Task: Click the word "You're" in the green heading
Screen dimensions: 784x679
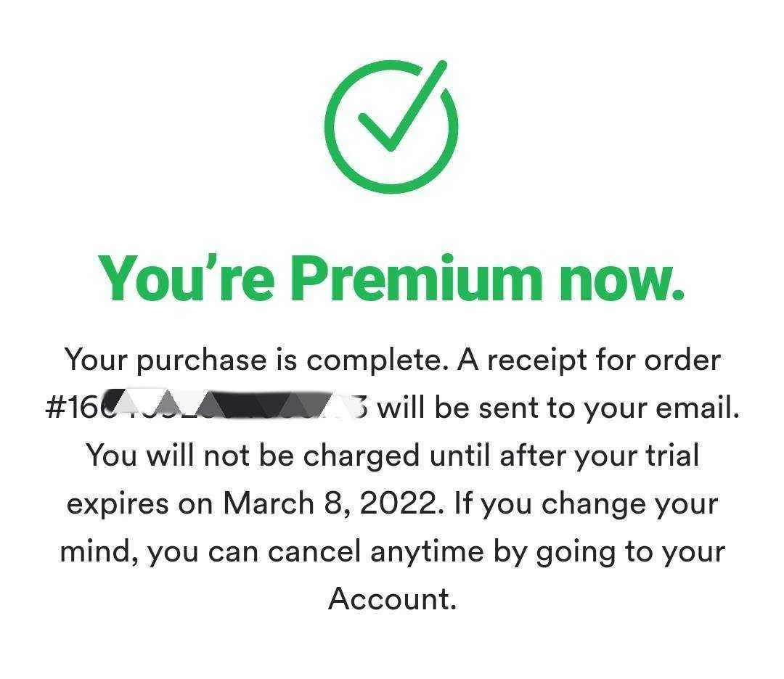Action: click(x=186, y=278)
